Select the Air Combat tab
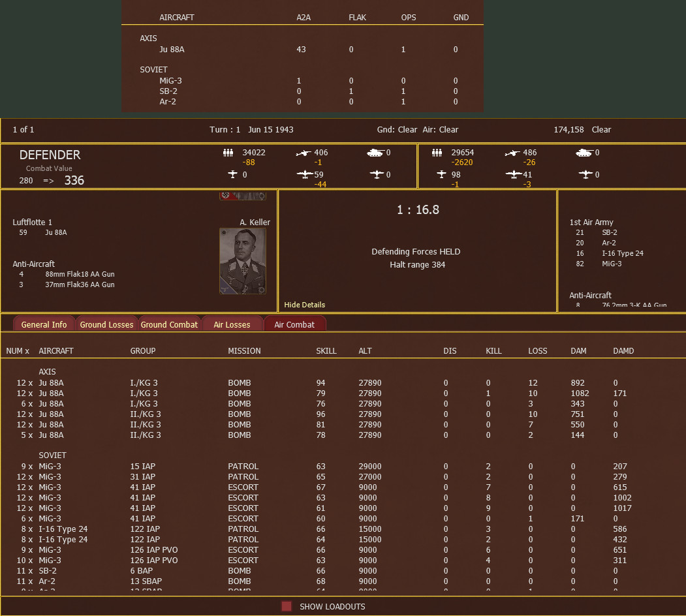Screen dimensions: 686x616 tap(294, 324)
